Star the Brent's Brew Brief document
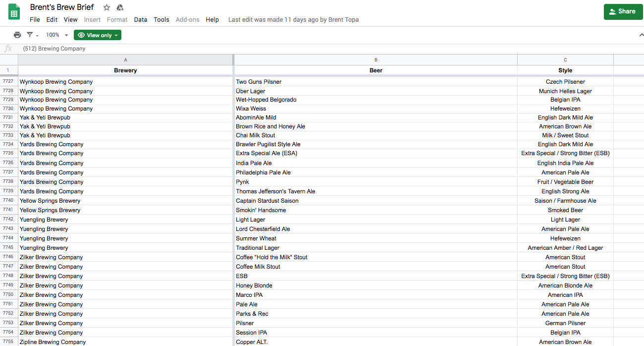The image size is (644, 346). coord(107,7)
